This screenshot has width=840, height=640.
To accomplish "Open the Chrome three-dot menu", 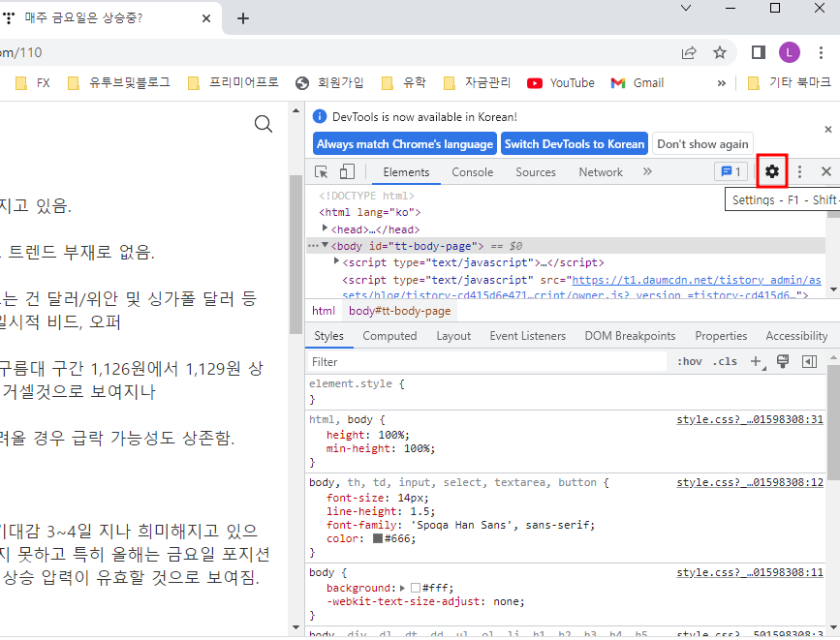I will point(821,52).
